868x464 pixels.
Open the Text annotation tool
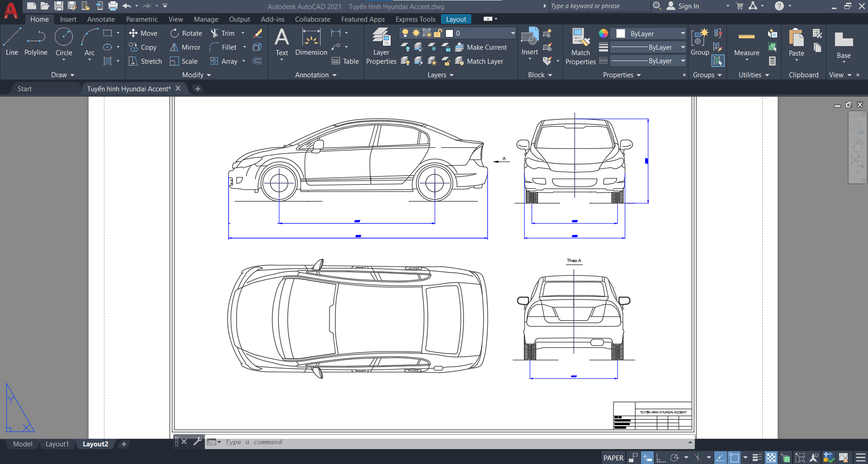[282, 42]
